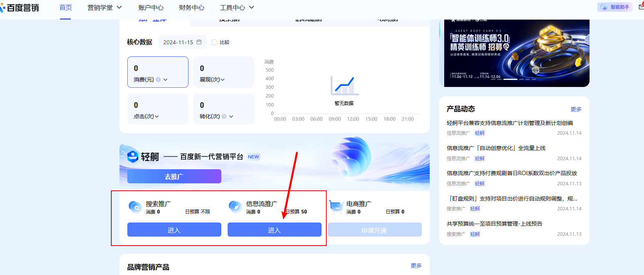
Task: Expand the 消费(元) metric dropdown arrow
Action: click(x=165, y=80)
